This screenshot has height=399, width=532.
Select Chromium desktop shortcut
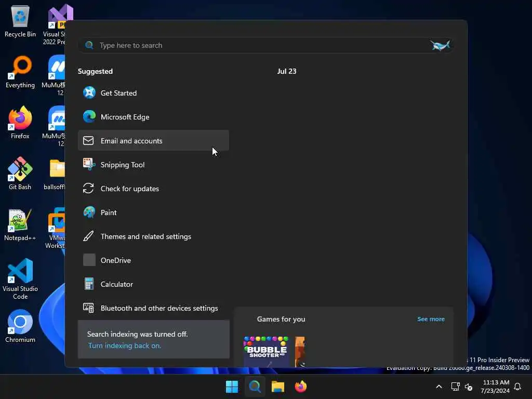(20, 326)
